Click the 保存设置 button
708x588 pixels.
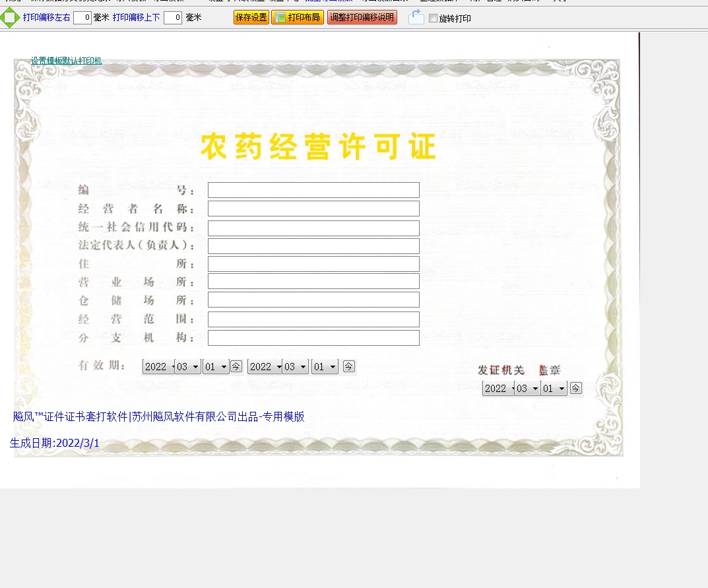click(x=251, y=18)
